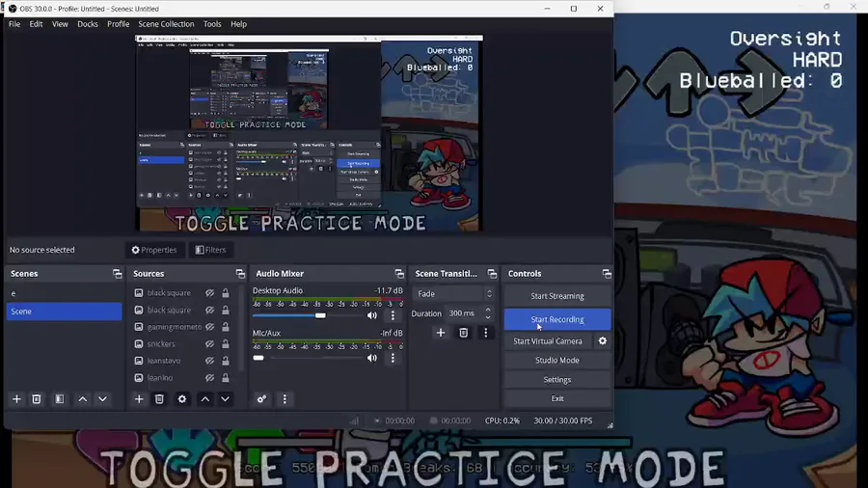The width and height of the screenshot is (868, 488).
Task: Toggle visibility of gamingmomento source
Action: coord(210,327)
